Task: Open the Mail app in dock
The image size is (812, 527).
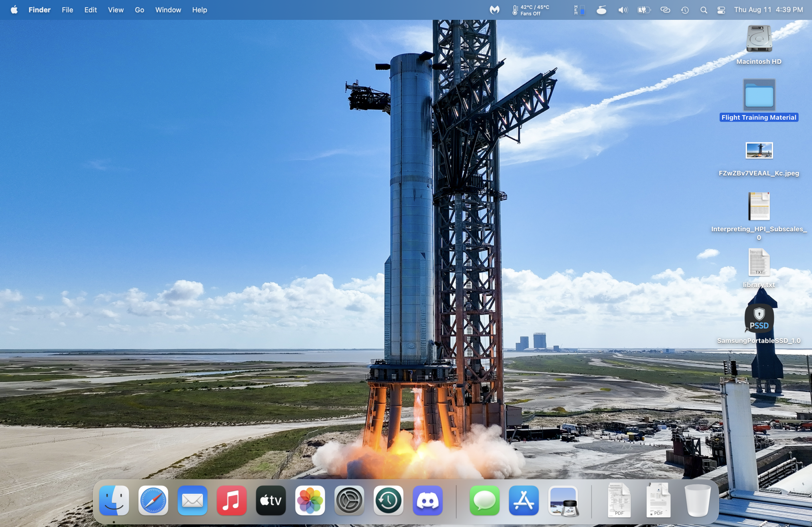Action: click(x=192, y=500)
